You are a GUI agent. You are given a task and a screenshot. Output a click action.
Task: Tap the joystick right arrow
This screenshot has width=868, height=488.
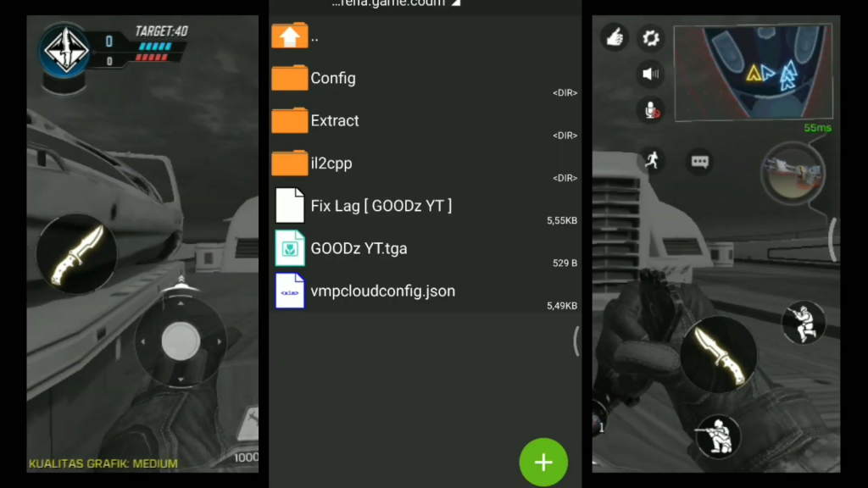point(220,341)
